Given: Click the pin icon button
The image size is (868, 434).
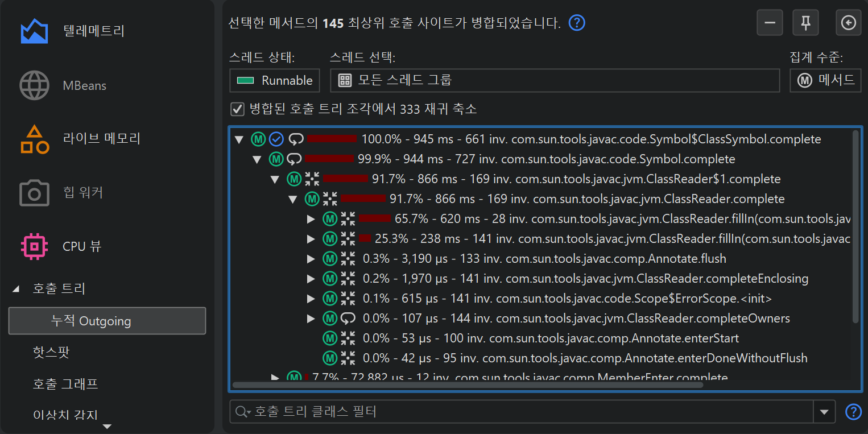Looking at the screenshot, I should [x=805, y=23].
